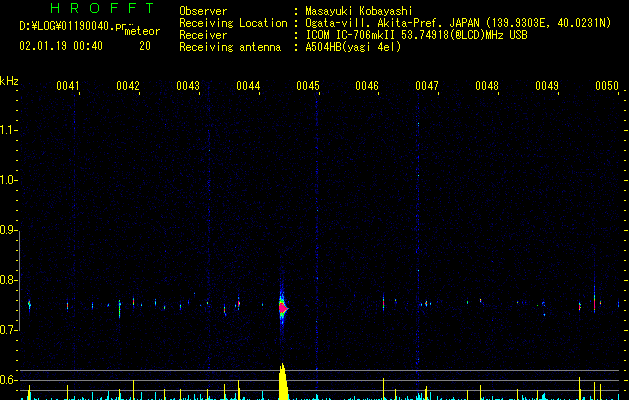The height and width of the screenshot is (400, 629).
Task: Click the 0049 time axis label
Action: pos(547,86)
